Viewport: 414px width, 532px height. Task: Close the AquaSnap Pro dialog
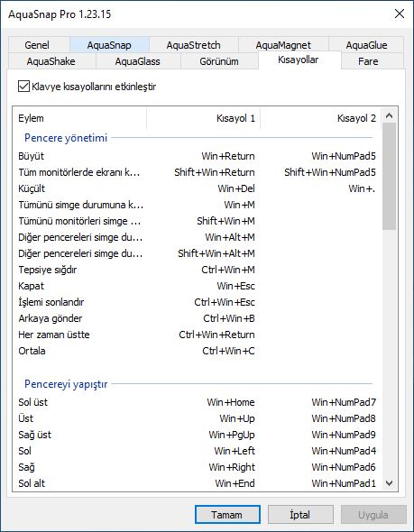(x=400, y=14)
